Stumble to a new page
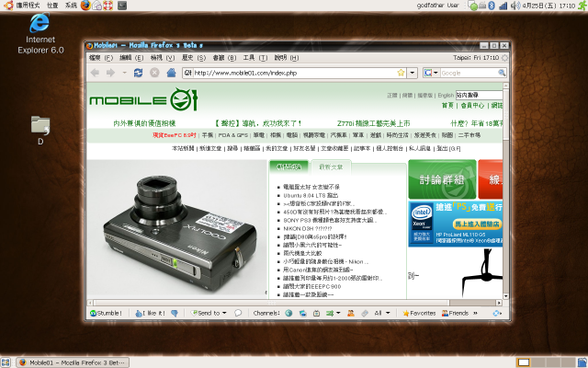 pos(107,313)
